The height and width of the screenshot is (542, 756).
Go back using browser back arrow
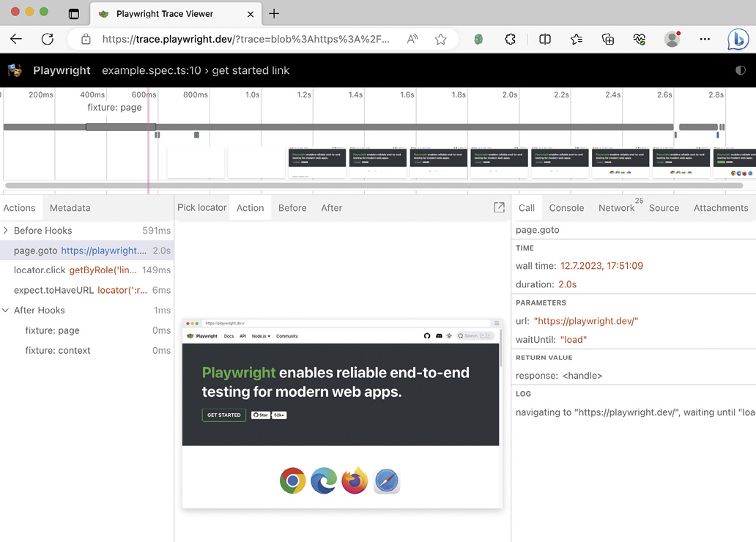click(16, 39)
